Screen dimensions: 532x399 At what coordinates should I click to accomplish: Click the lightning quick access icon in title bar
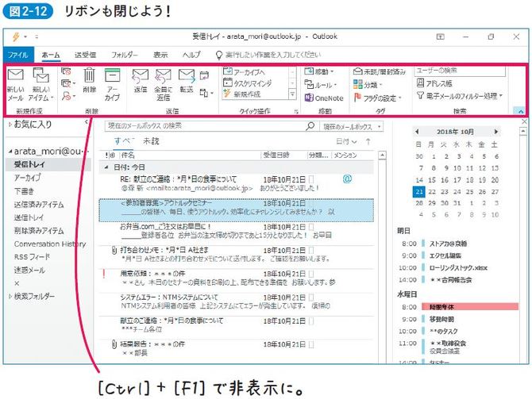click(16, 36)
